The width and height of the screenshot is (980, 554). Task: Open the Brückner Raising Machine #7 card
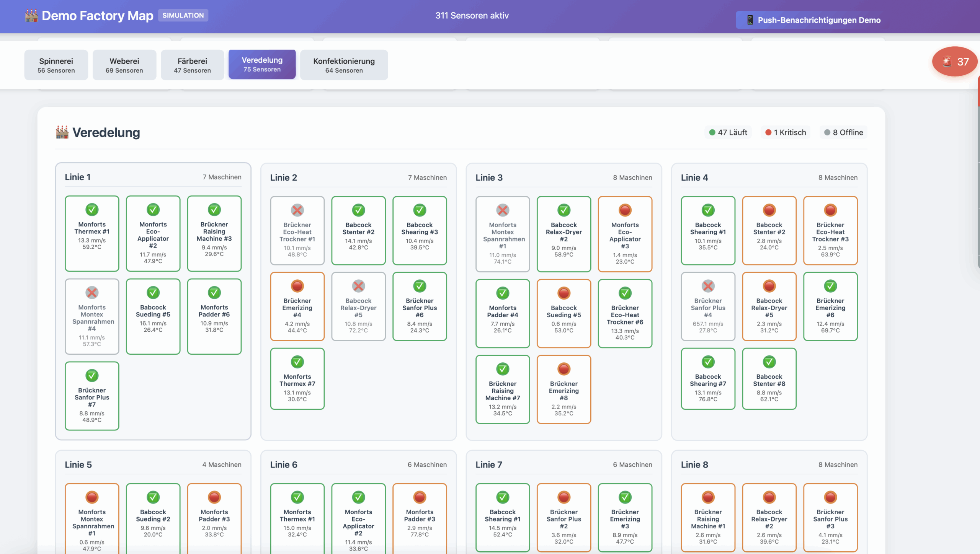503,389
